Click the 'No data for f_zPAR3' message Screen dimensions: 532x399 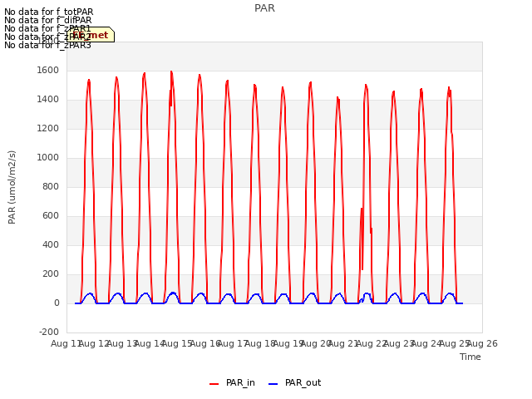coord(47,45)
